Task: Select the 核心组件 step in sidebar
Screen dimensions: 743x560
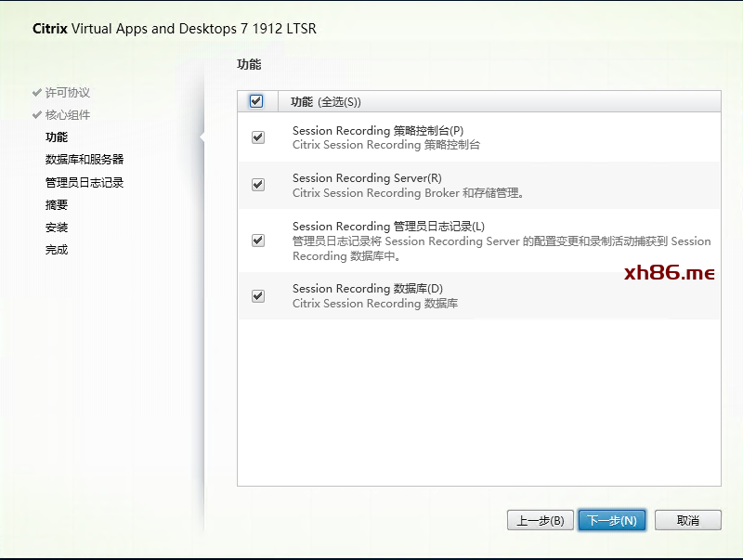Action: point(68,115)
